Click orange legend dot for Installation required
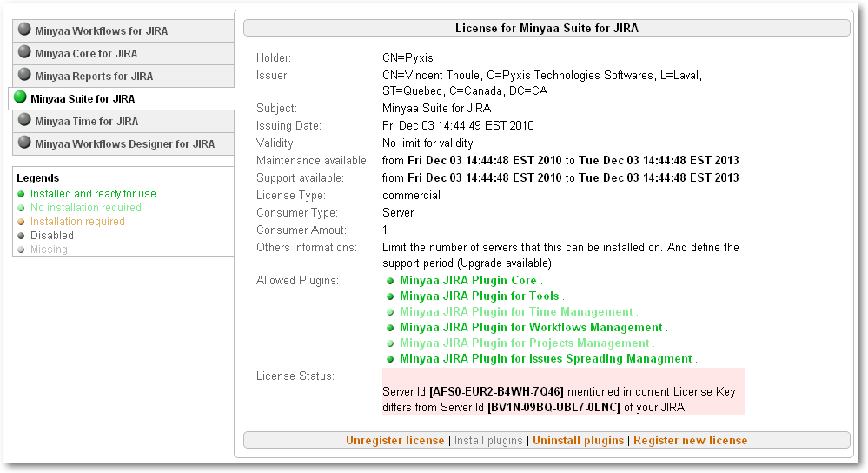868x473 pixels. click(21, 222)
